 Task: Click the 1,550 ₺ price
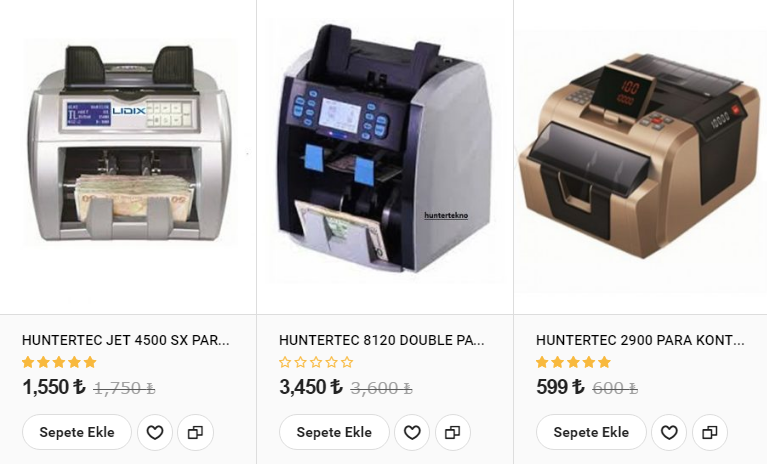point(54,387)
